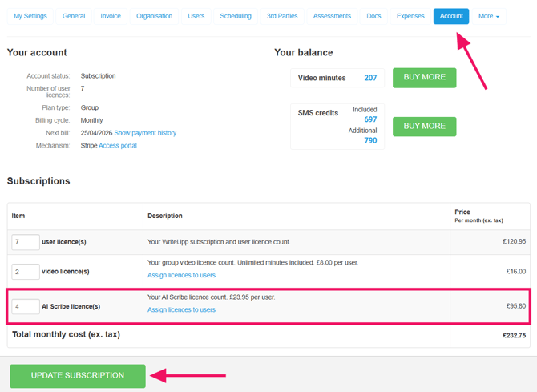
Task: Click the Show payment history link
Action: click(x=145, y=133)
